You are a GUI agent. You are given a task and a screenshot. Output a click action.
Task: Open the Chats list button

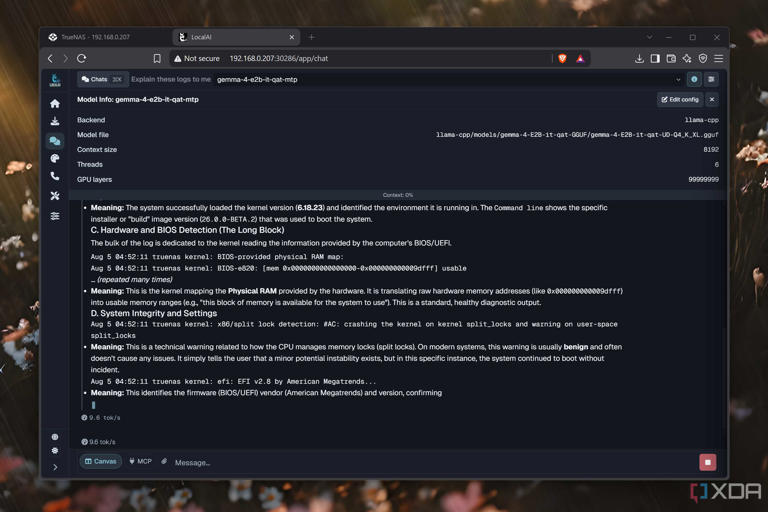coord(102,79)
